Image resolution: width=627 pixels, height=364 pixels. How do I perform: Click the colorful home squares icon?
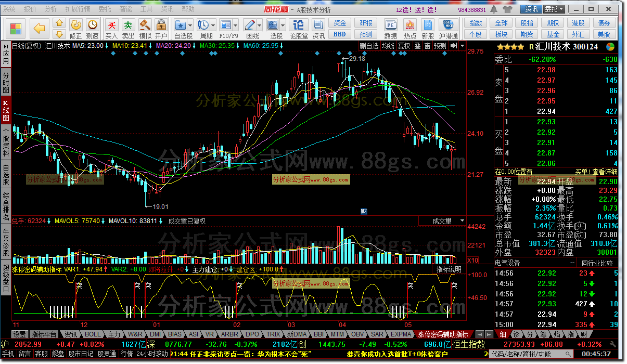tap(16, 28)
